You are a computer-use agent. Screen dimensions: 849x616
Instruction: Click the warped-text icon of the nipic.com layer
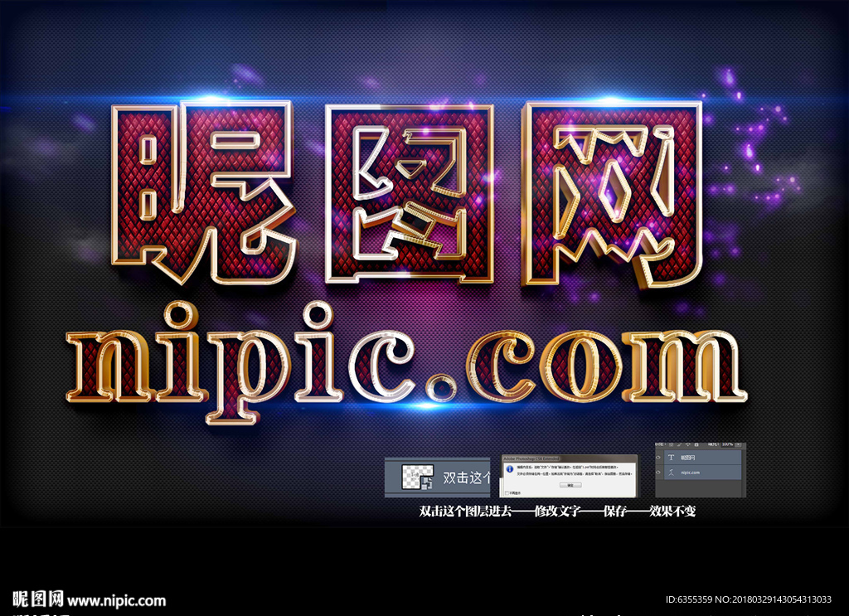[672, 473]
